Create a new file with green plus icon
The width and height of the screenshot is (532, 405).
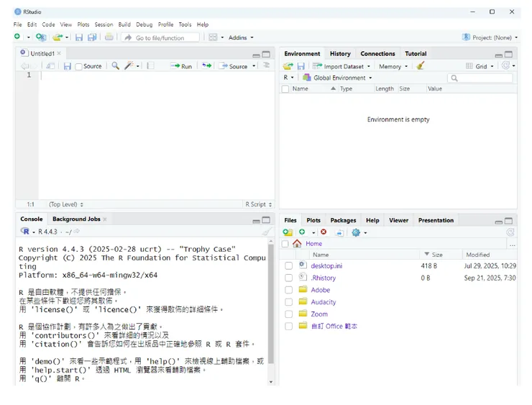coord(17,37)
